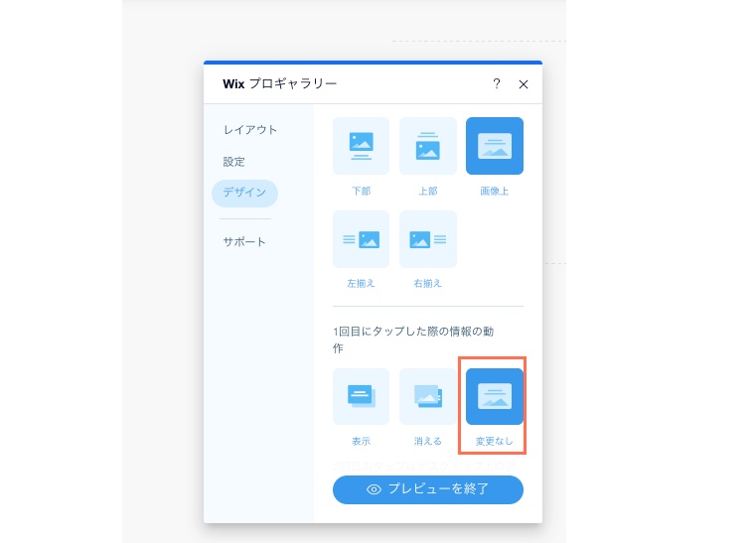
Task: Select the 右揃え (right align) layout icon
Action: (x=427, y=239)
